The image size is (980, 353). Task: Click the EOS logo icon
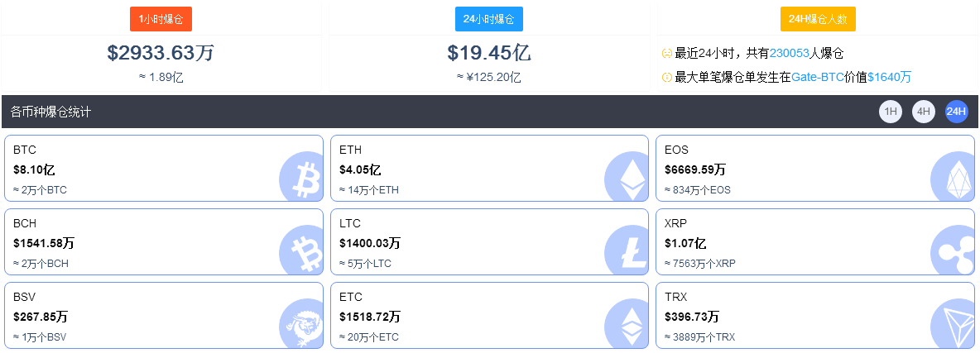[x=952, y=177]
